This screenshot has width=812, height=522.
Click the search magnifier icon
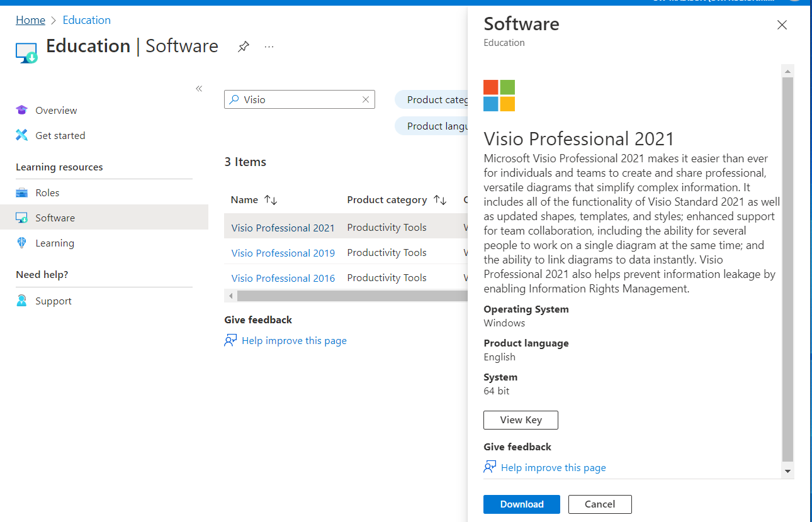click(234, 99)
